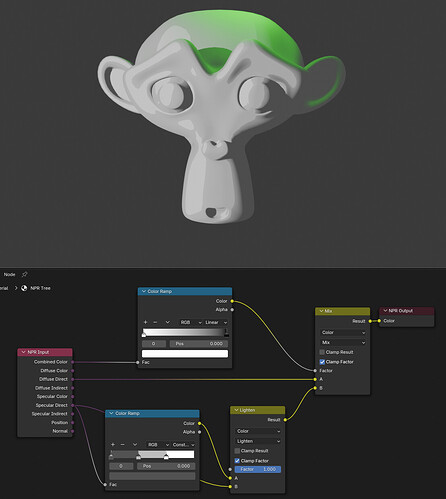Remove a stop with lower Color Ramp minus
This screenshot has height=499, width=446.
[122, 445]
